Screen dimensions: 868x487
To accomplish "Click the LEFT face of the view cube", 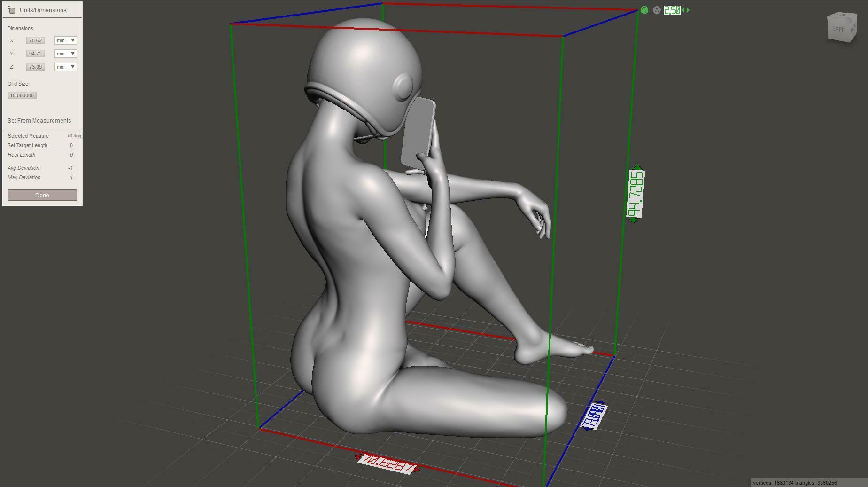I will (x=838, y=29).
